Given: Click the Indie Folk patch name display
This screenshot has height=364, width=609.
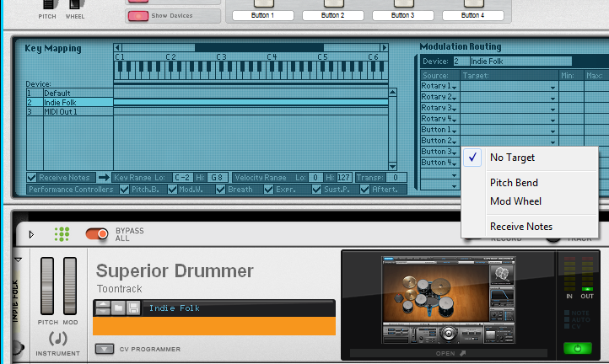Looking at the screenshot, I should tap(238, 308).
